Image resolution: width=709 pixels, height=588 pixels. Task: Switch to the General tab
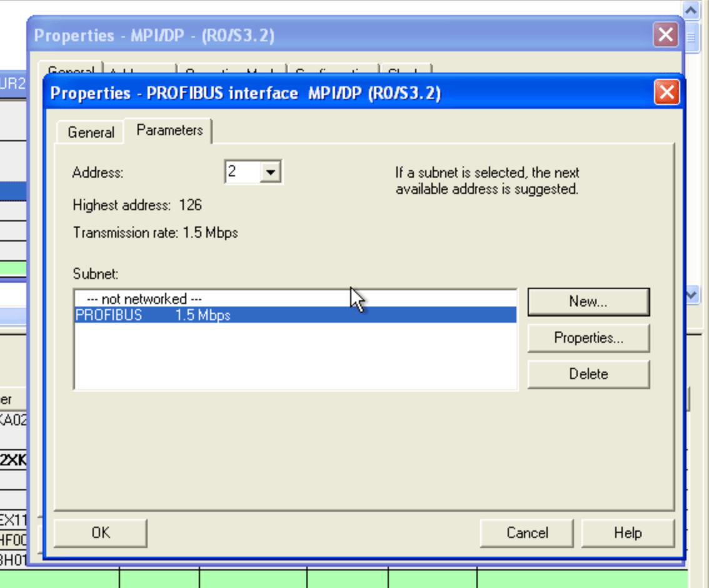pos(91,132)
